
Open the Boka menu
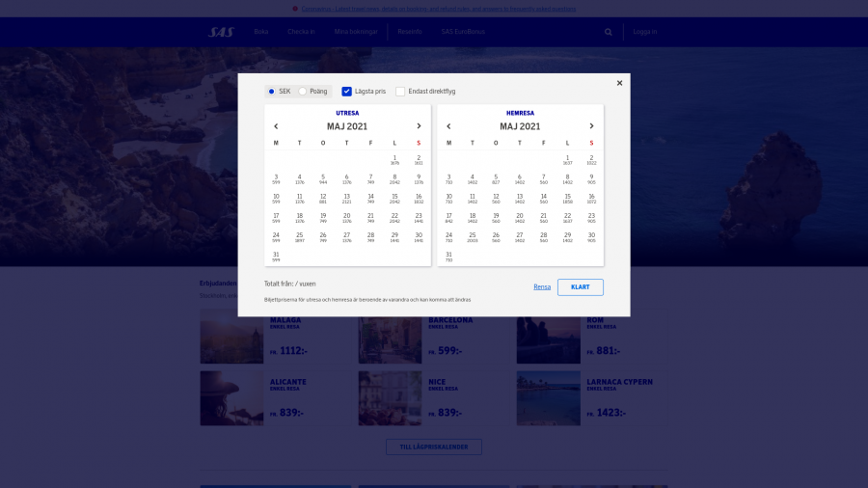click(261, 32)
